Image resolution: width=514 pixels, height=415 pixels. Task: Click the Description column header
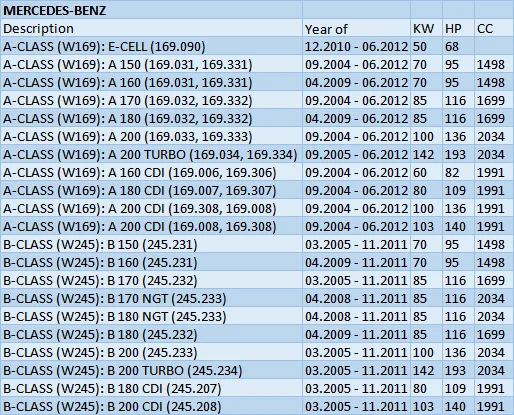click(x=152, y=28)
